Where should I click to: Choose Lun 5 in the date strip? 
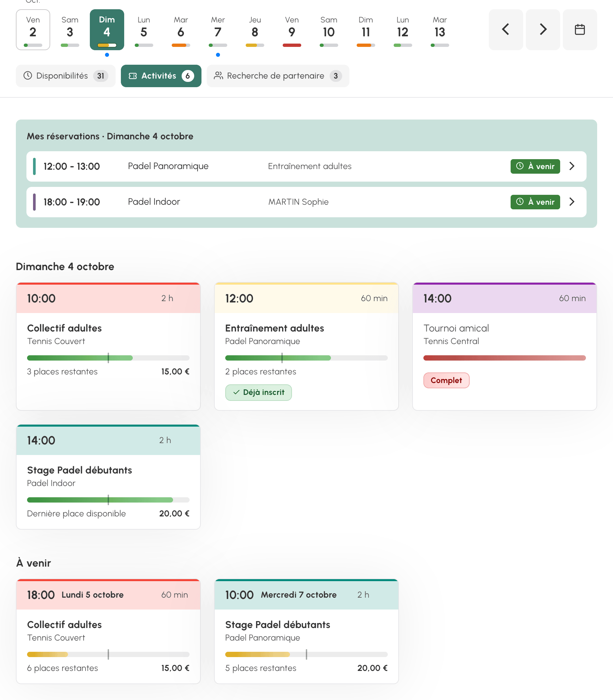[x=144, y=30]
